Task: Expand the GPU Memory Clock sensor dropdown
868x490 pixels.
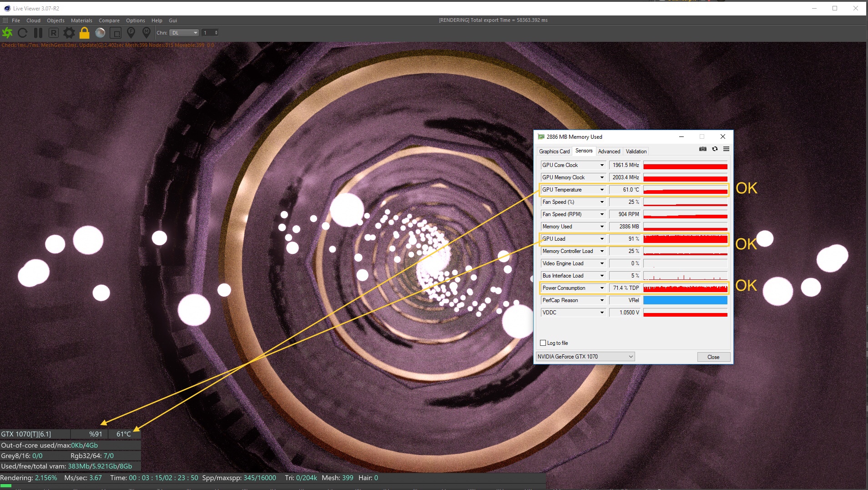Action: click(602, 177)
